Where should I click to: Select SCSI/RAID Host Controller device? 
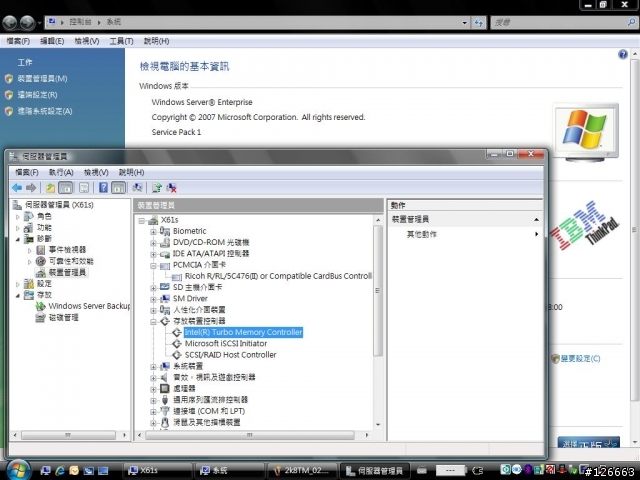point(230,355)
